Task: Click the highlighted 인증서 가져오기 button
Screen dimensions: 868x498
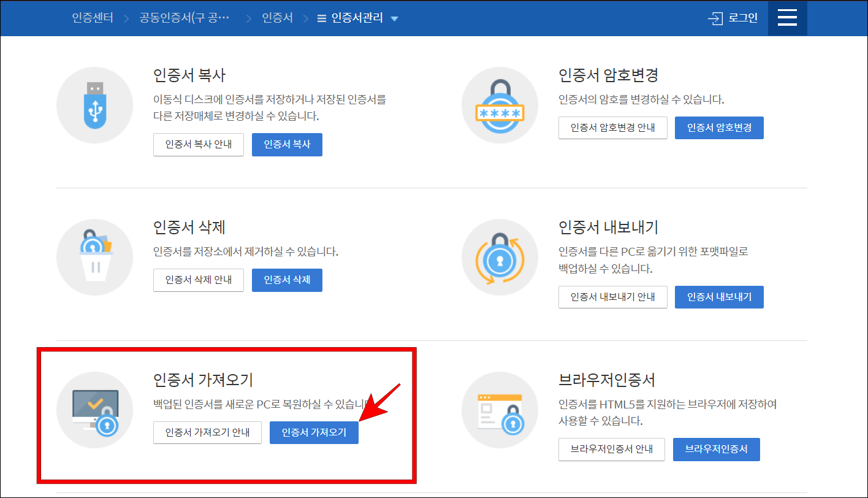Action: 314,432
